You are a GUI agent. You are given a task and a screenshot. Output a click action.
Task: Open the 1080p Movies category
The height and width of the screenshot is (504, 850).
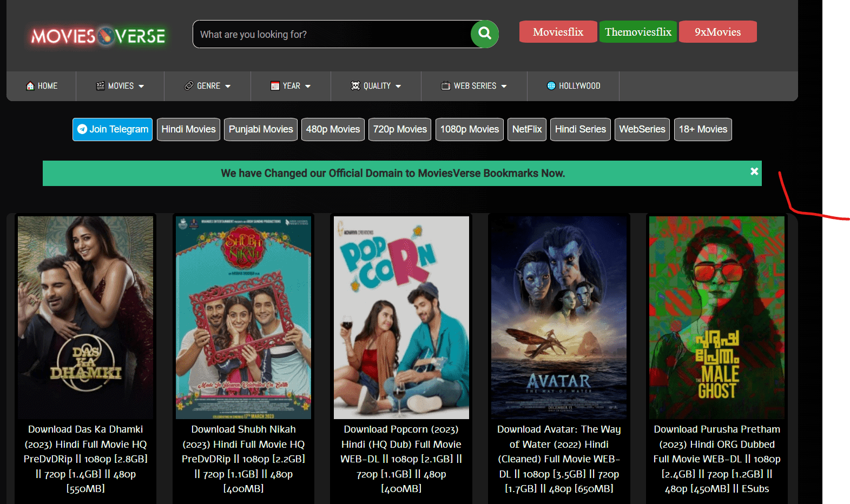(x=470, y=129)
